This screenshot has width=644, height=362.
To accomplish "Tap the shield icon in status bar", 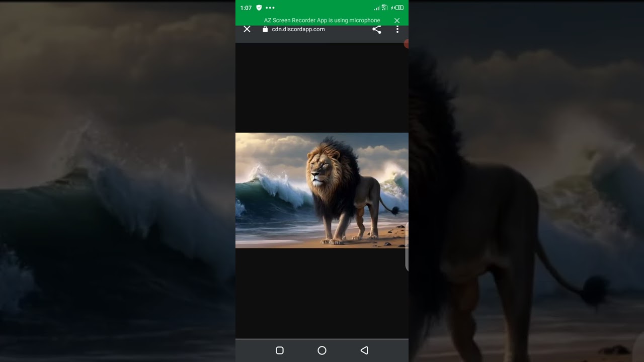I will pyautogui.click(x=259, y=8).
